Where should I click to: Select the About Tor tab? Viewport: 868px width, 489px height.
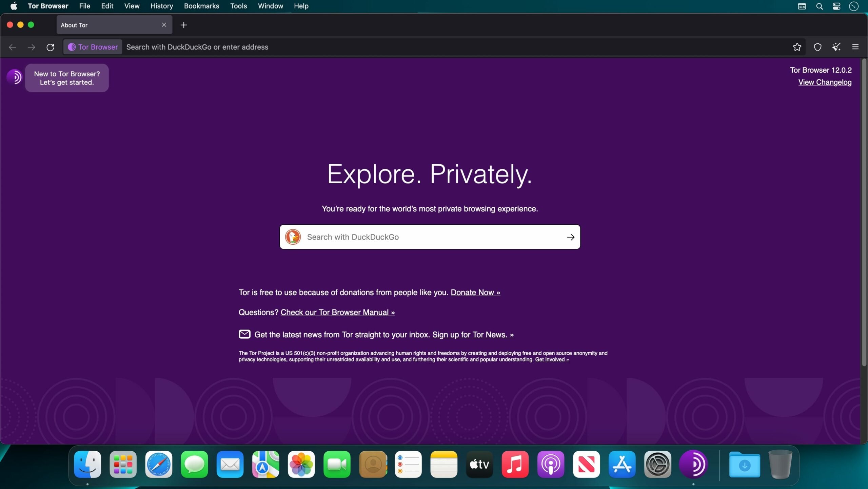tap(114, 25)
